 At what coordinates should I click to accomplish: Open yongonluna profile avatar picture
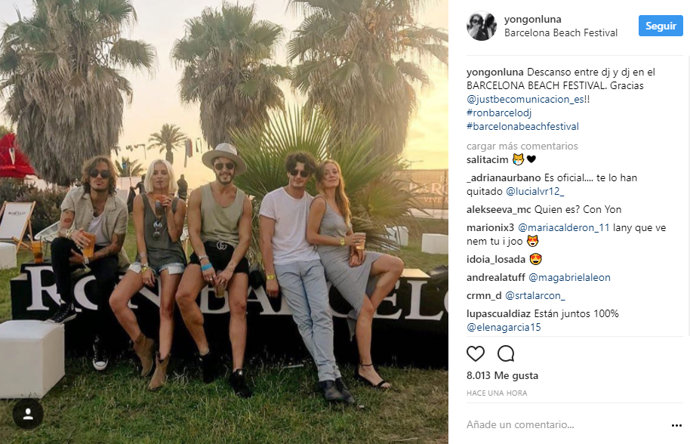pyautogui.click(x=481, y=26)
